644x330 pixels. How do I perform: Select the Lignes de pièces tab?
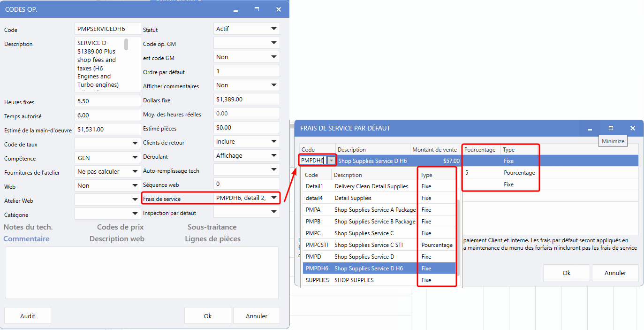(212, 239)
